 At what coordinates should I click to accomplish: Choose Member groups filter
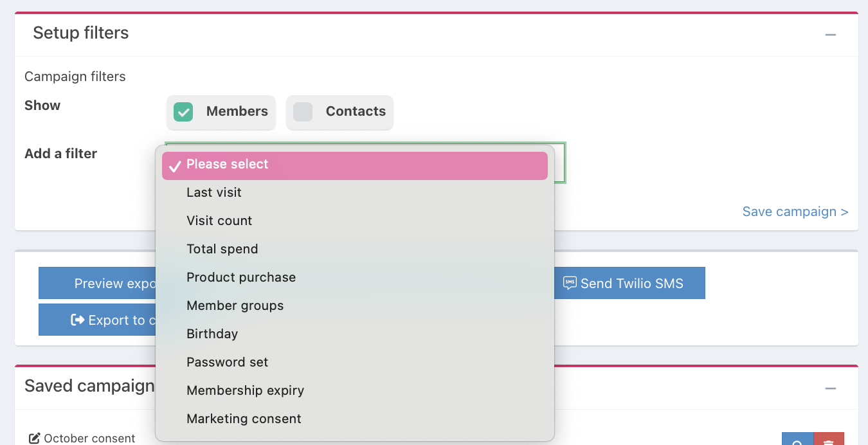pos(235,305)
